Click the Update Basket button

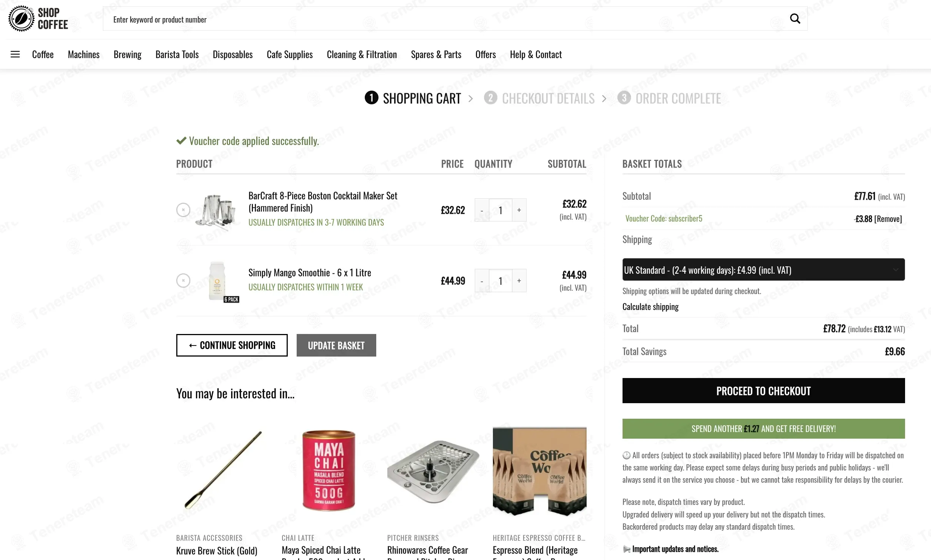(336, 345)
